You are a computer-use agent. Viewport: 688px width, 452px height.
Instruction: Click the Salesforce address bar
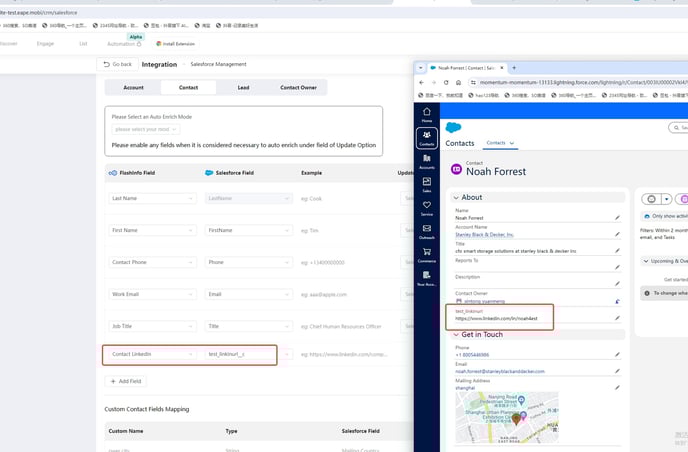coord(579,83)
